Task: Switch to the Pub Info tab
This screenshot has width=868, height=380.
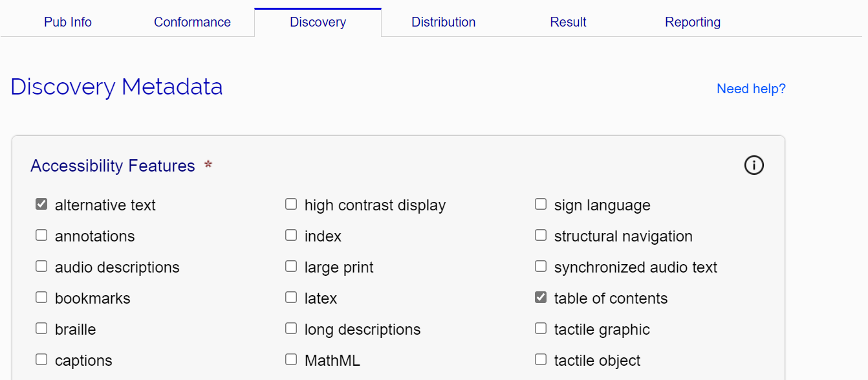Action: (68, 22)
